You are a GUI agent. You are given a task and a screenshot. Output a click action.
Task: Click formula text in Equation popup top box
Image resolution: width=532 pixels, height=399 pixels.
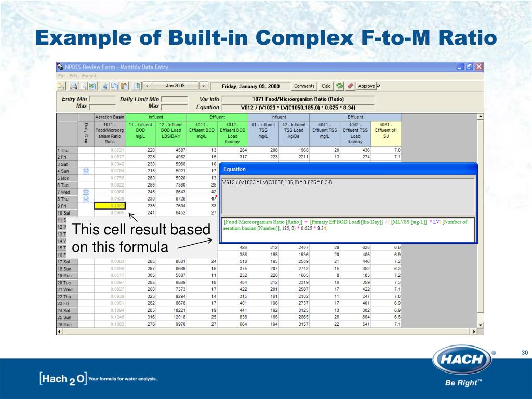click(x=277, y=182)
